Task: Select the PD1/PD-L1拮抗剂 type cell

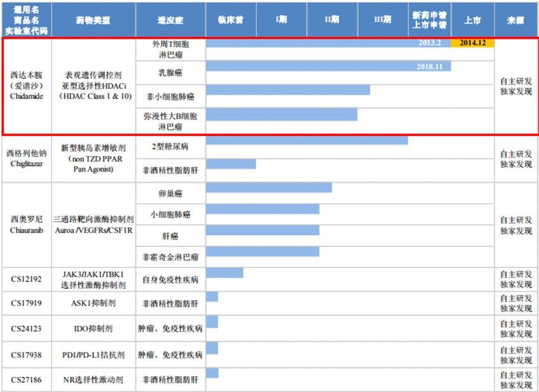Action: [93, 355]
